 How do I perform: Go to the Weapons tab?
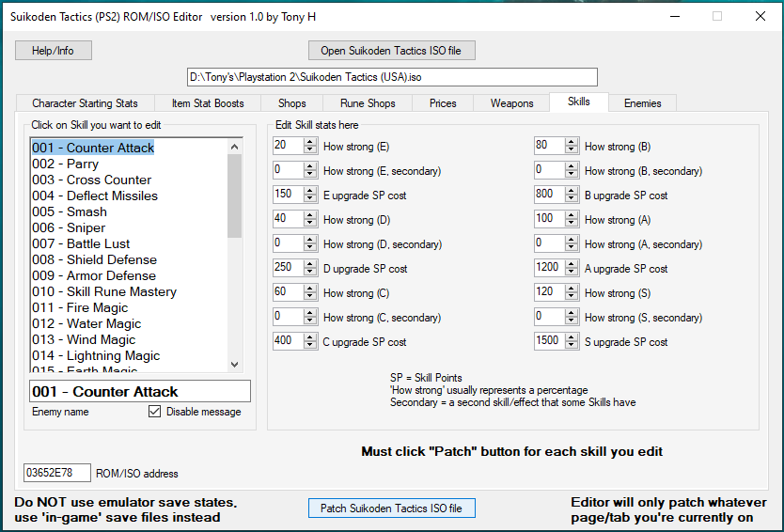(x=511, y=103)
